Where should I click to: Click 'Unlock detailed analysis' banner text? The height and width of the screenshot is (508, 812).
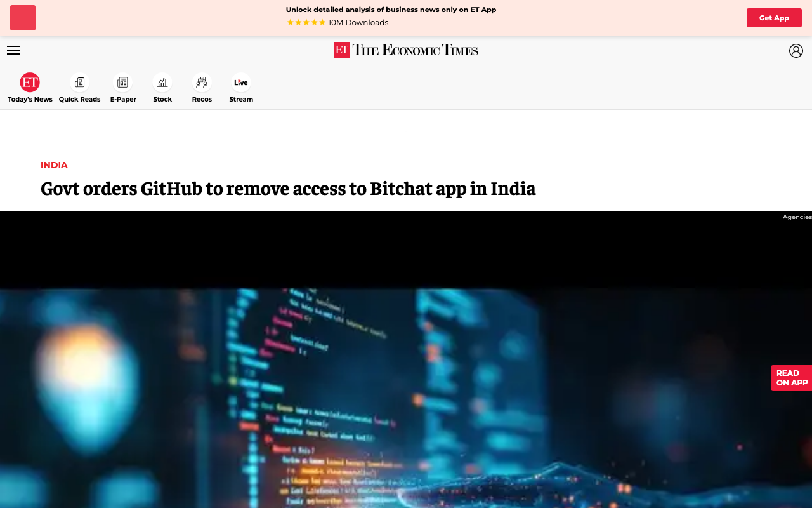point(391,10)
